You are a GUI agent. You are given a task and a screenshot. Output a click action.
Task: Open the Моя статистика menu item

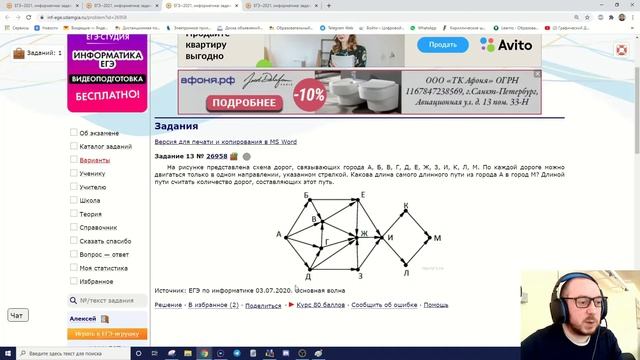(104, 268)
